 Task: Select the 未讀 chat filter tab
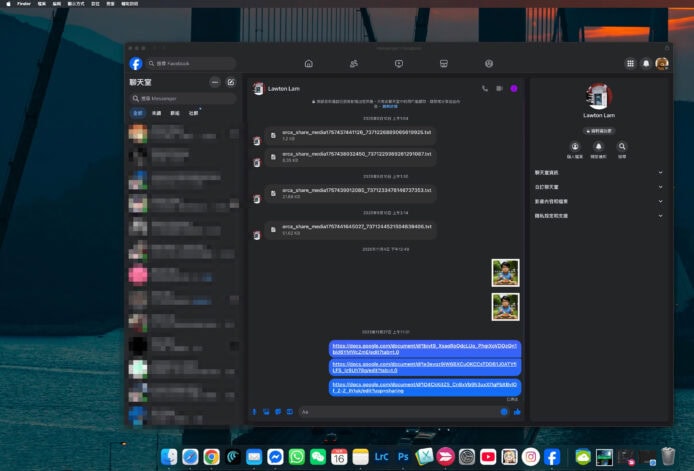click(x=156, y=113)
